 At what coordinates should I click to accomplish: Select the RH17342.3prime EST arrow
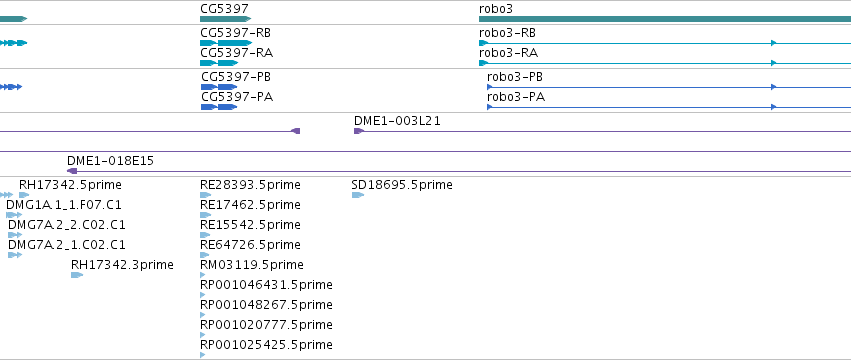77,275
